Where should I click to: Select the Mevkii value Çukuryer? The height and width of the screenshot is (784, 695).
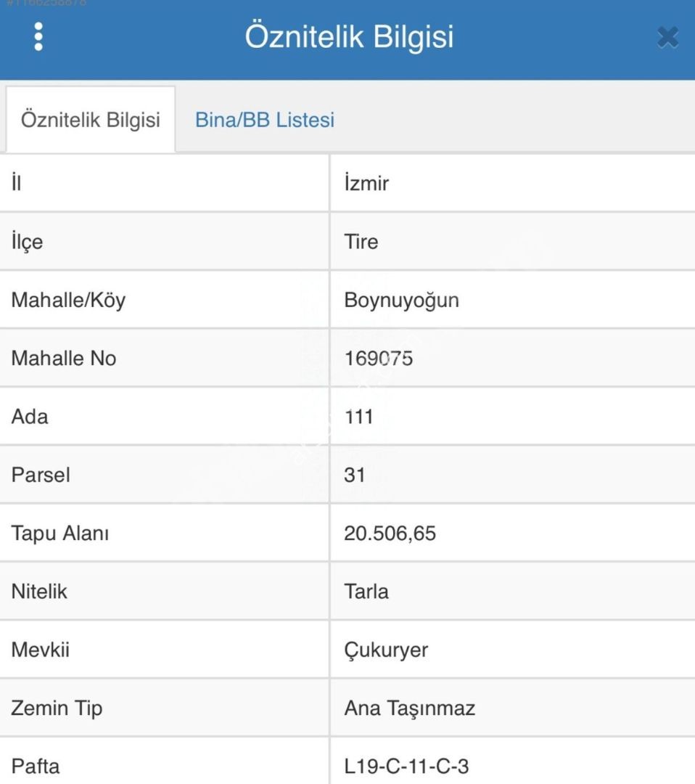point(386,650)
